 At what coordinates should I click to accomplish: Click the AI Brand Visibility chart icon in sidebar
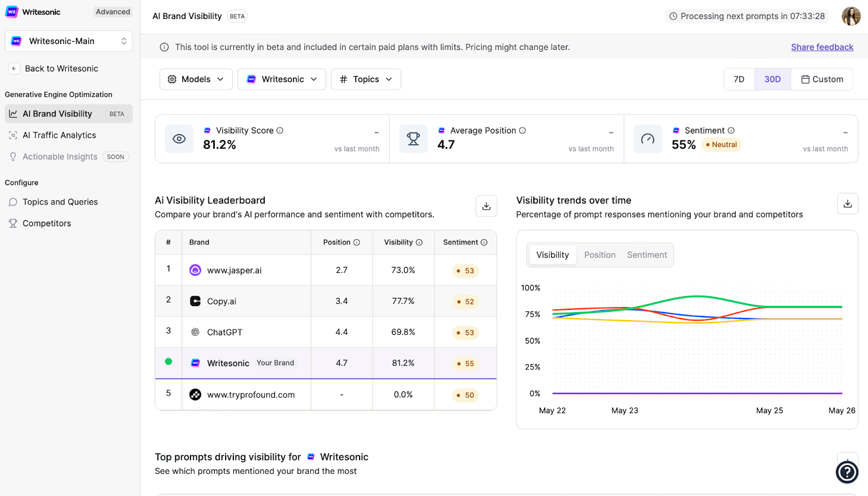point(13,114)
